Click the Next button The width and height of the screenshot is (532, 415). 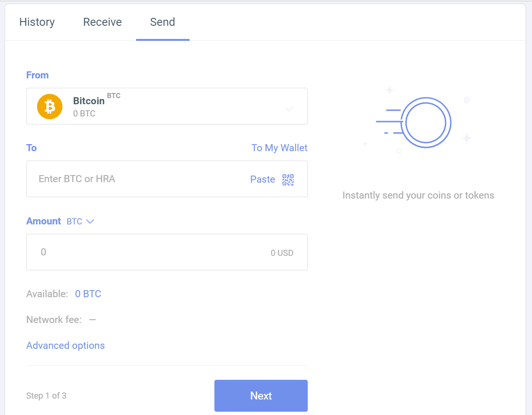pos(261,396)
